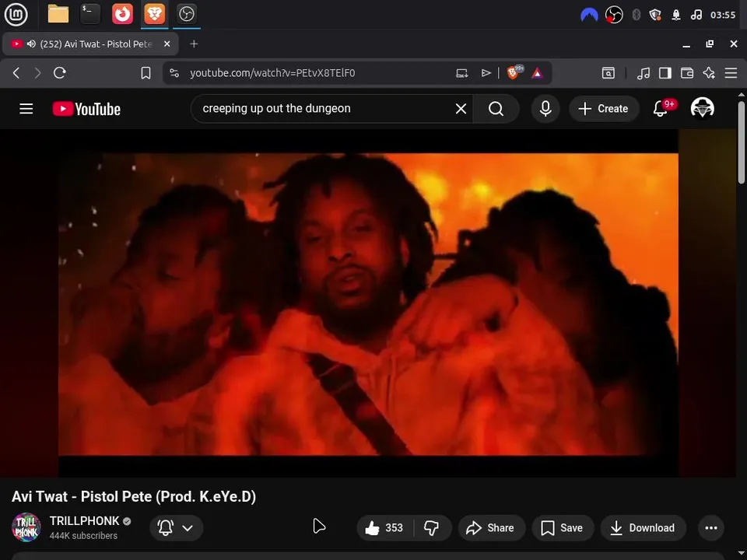Open the Brave Shields lion icon
This screenshot has height=560, width=747.
click(514, 72)
